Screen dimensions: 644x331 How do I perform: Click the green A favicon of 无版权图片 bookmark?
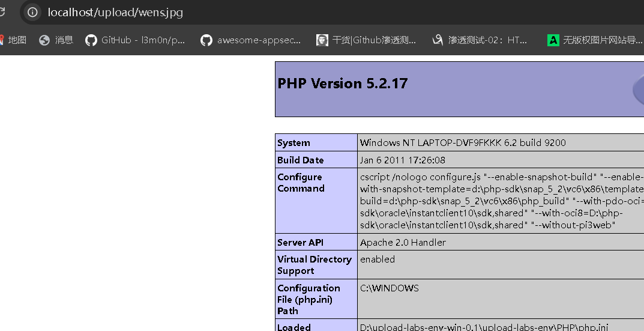553,40
